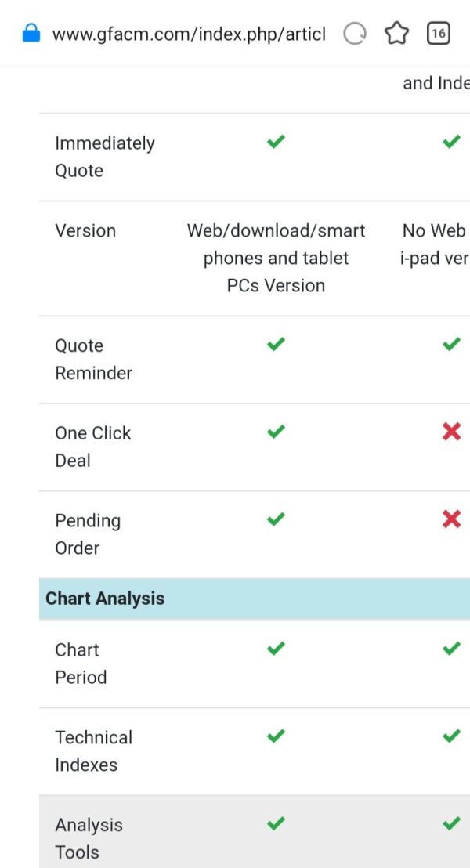Click first green check in Quote Reminder row
The width and height of the screenshot is (470, 868).
click(276, 344)
